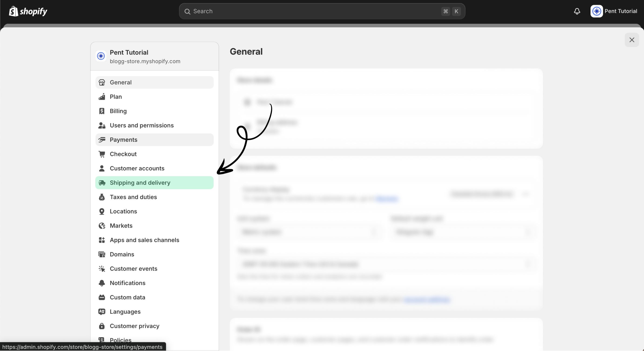Open Customer accounts settings
Image resolution: width=644 pixels, height=351 pixels.
154,168
